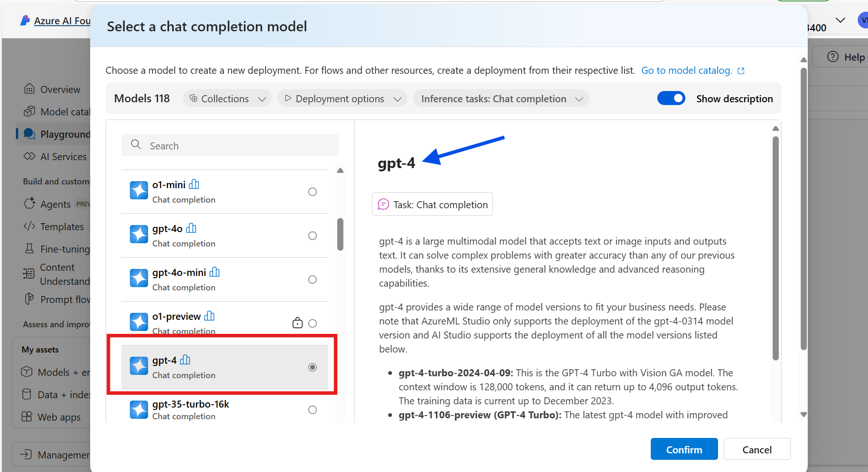Click the model list scroll-up arrow
Screen dimensions: 868x472
(340, 170)
